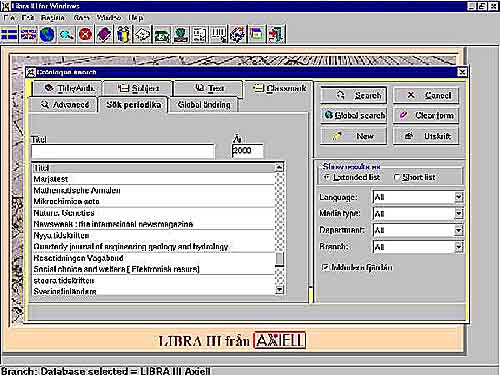Image resolution: width=500 pixels, height=375 pixels.
Task: Switch to the Classmark tab
Action: [279, 88]
